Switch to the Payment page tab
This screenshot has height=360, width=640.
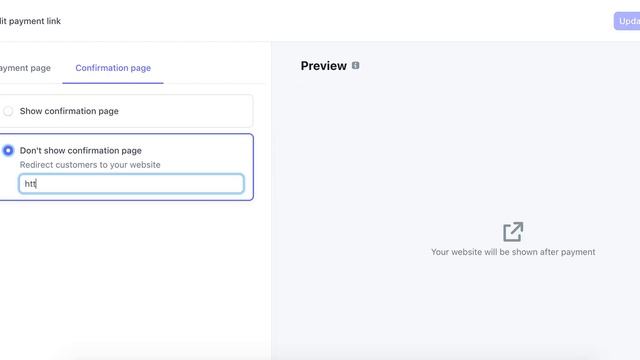tap(25, 68)
